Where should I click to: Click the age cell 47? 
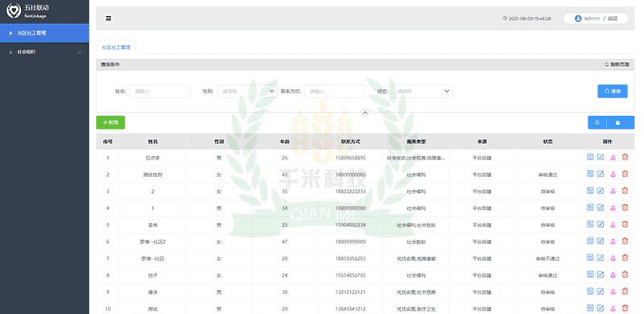click(x=285, y=242)
